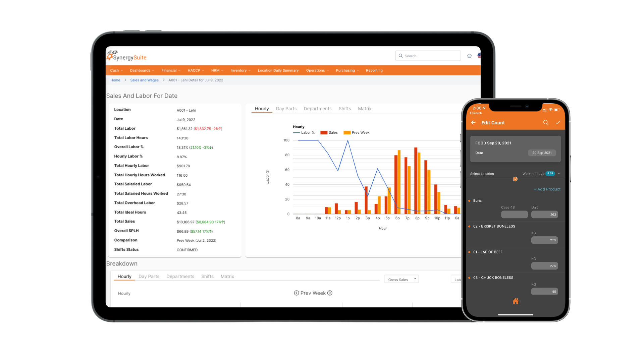The width and height of the screenshot is (644, 362).
Task: Switch to the Shifts tab in chart
Action: pyautogui.click(x=345, y=108)
